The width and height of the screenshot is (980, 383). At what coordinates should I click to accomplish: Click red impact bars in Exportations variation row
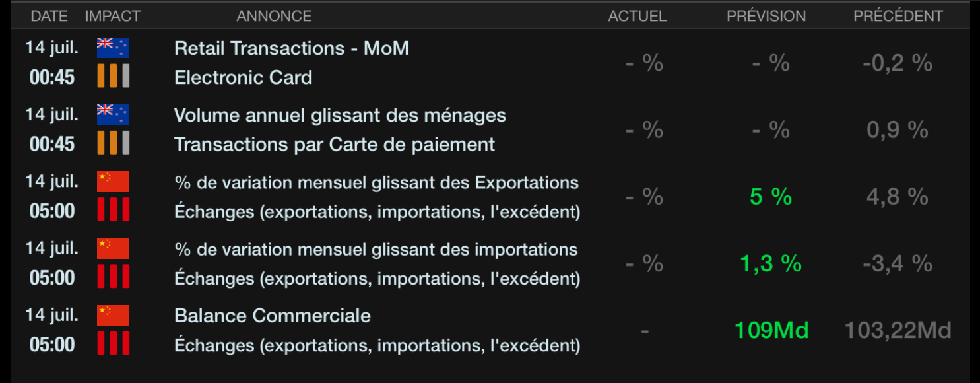click(113, 209)
